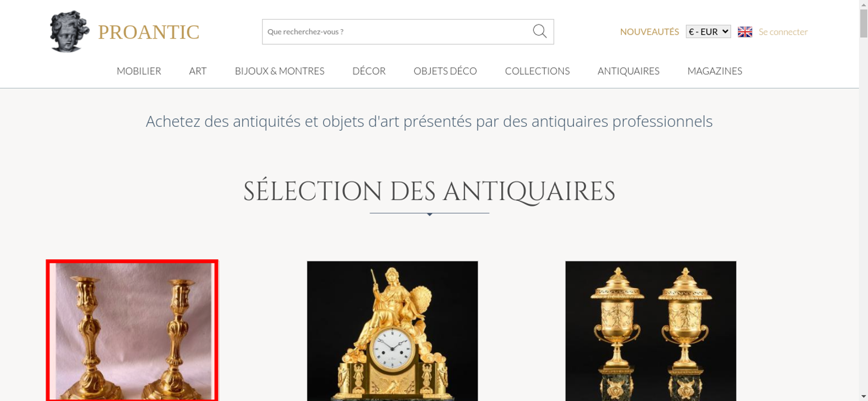Open the BIJOUX & MONTRES menu

click(x=279, y=71)
